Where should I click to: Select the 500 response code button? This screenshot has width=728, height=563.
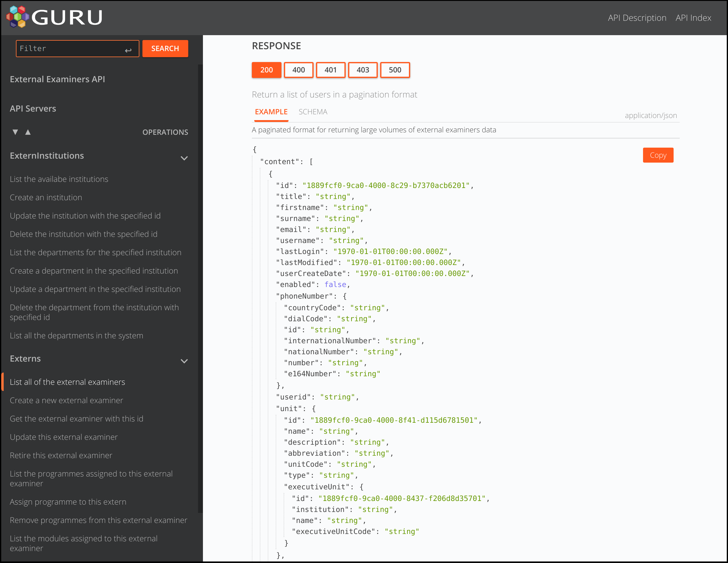coord(394,70)
